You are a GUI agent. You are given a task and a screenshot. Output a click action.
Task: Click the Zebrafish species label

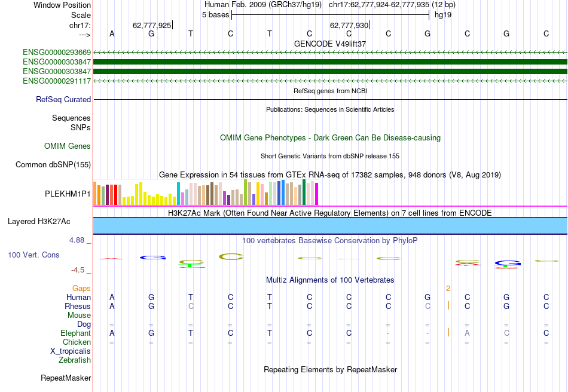point(75,360)
